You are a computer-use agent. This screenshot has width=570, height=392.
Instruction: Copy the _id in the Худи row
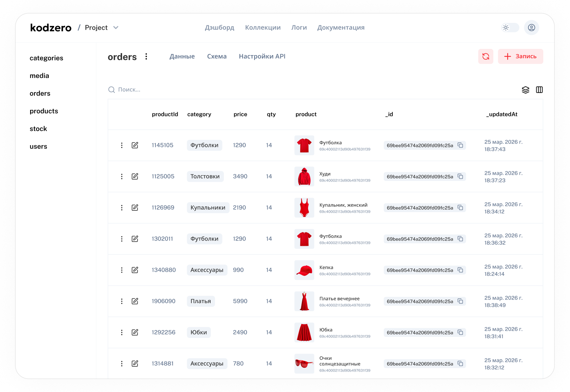(460, 176)
